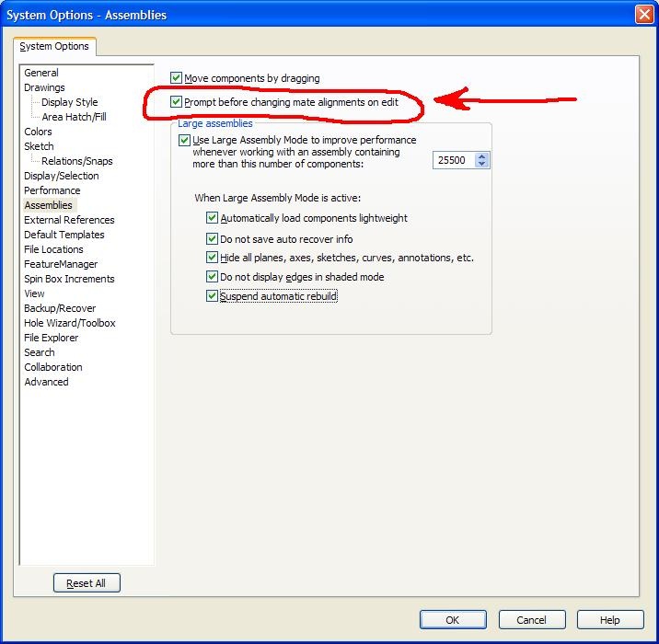Toggle Suspend automatic rebuild checkbox

(212, 296)
